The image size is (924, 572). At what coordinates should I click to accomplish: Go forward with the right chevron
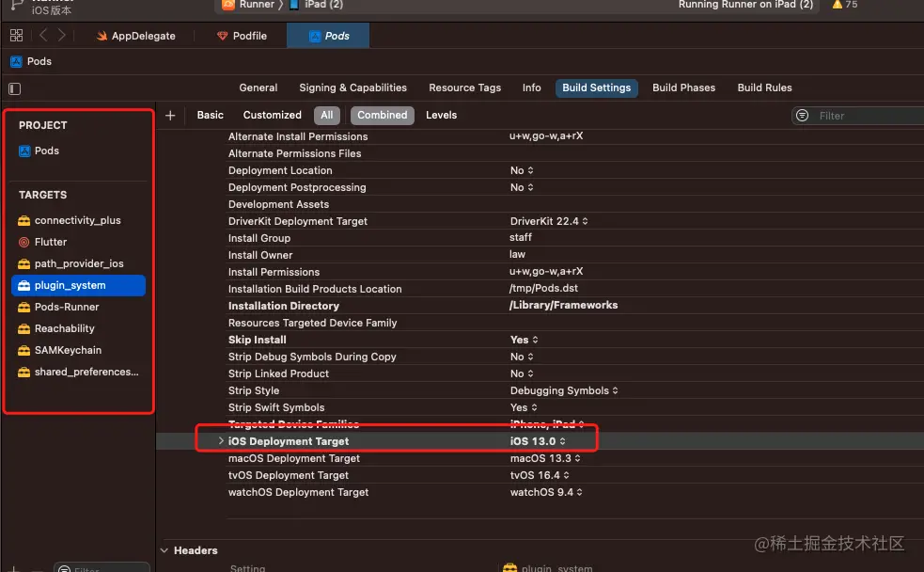(61, 36)
